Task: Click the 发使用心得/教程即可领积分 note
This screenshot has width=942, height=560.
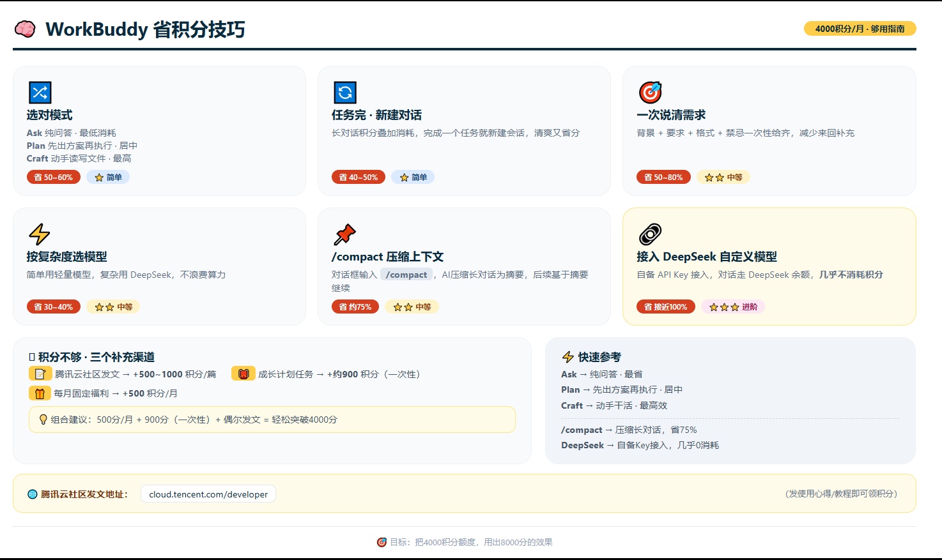Action: click(x=842, y=494)
